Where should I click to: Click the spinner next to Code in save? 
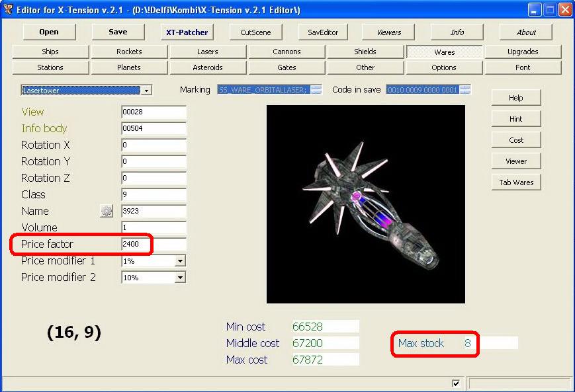tap(465, 90)
